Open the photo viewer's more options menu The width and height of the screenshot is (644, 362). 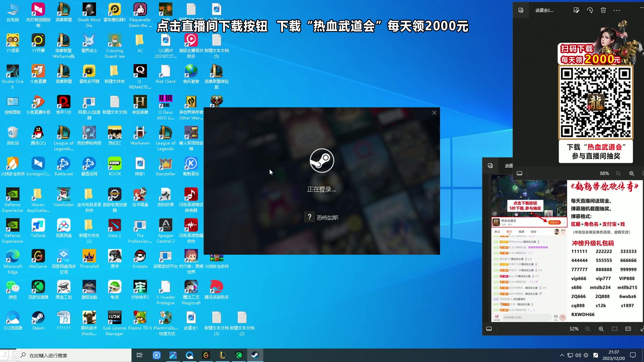(616, 10)
